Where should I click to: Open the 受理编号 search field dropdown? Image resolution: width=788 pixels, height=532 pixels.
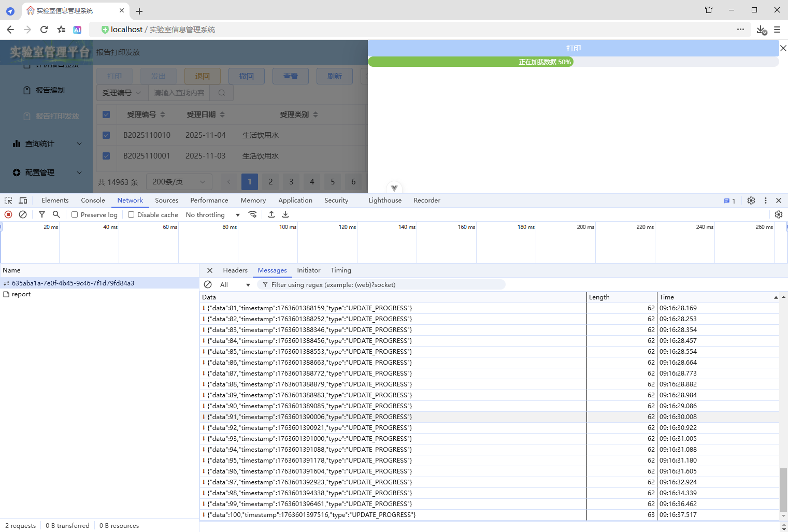click(x=122, y=93)
